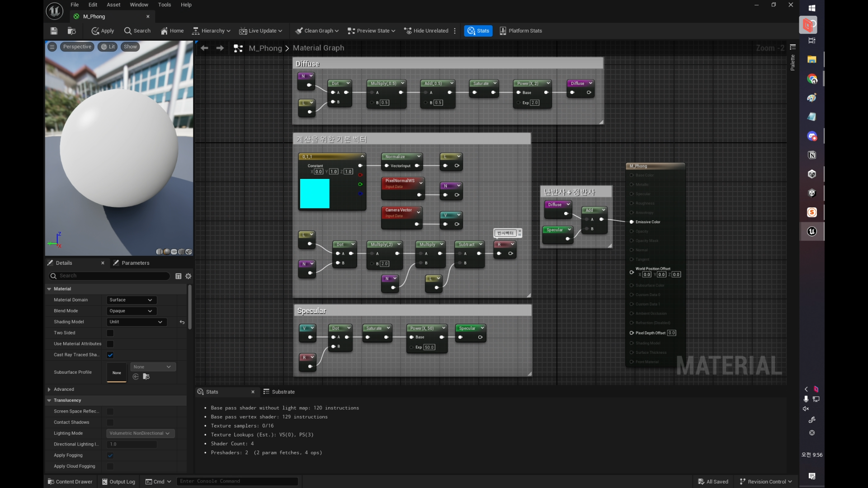
Task: Open the Blend Mode dropdown
Action: point(131,311)
